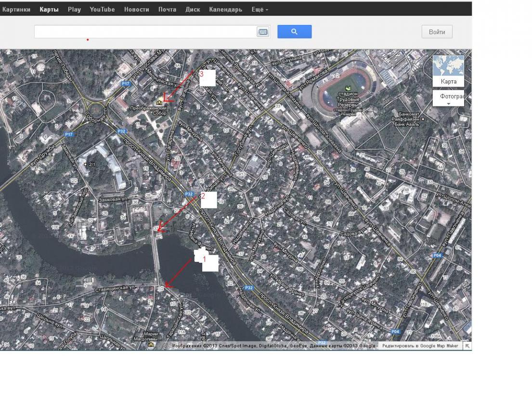The width and height of the screenshot is (532, 399).
Task: Open Редактировать в Google Map Maker link
Action: (x=420, y=346)
